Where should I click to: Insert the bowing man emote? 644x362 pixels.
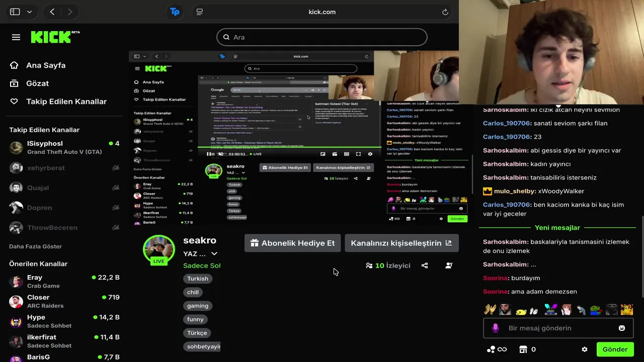click(x=581, y=309)
